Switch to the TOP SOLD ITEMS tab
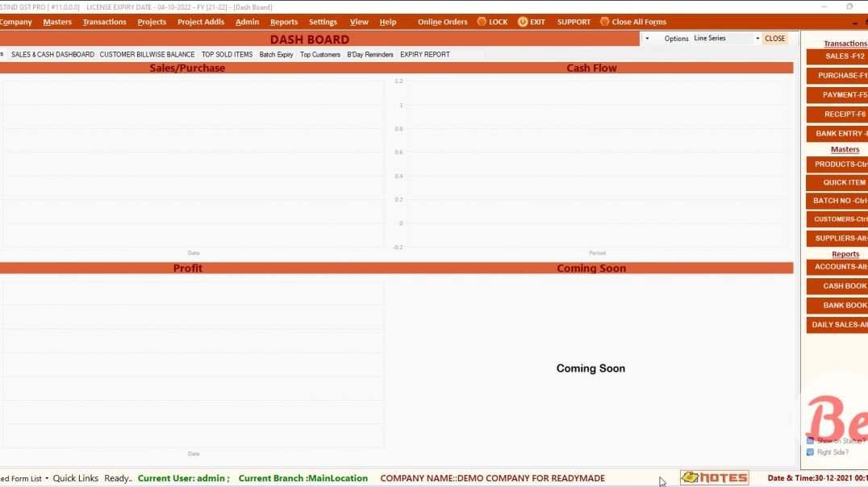This screenshot has width=868, height=487. [227, 54]
